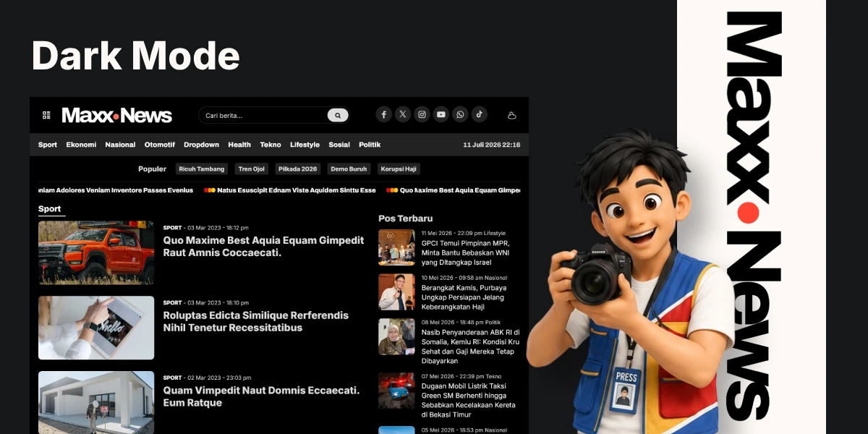Viewport: 868px width, 434px height.
Task: Click the SPORT label dated 03 Mar 2023 18:12
Action: click(x=172, y=228)
